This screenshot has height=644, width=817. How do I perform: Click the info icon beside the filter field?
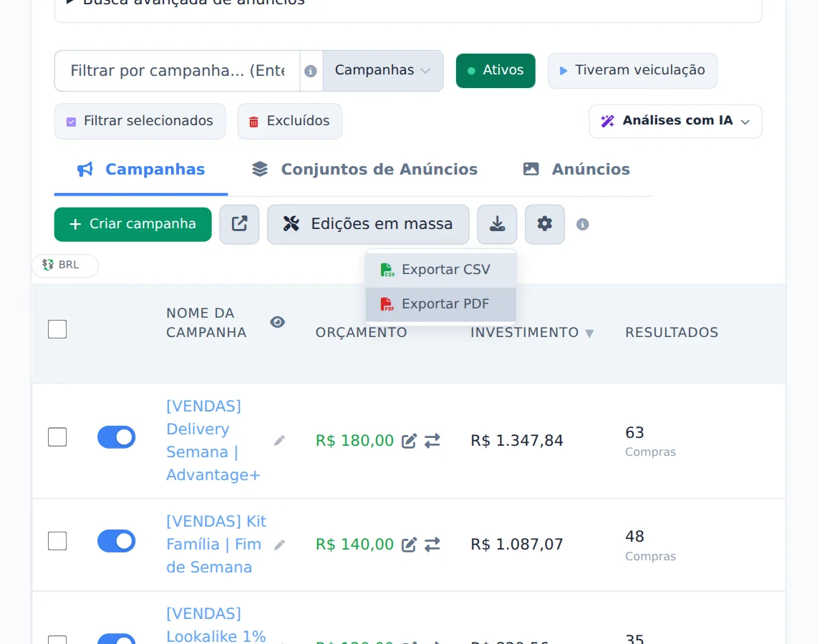(311, 71)
